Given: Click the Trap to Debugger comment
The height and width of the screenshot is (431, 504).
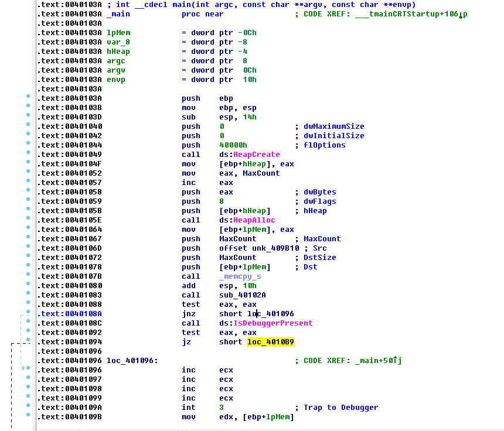Looking at the screenshot, I should [x=341, y=408].
